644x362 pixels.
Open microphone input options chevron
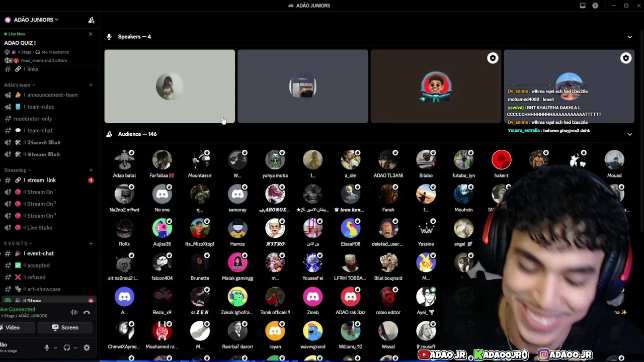(x=55, y=347)
